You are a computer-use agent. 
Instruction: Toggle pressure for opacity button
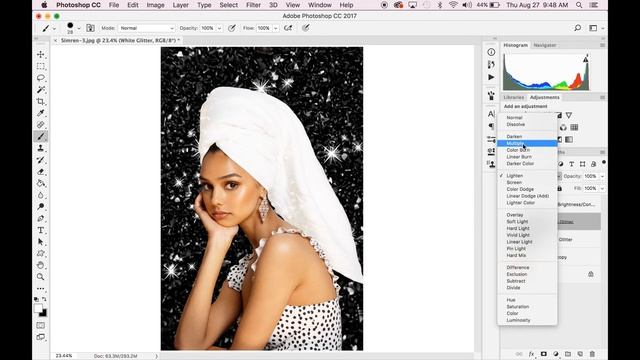click(x=232, y=28)
